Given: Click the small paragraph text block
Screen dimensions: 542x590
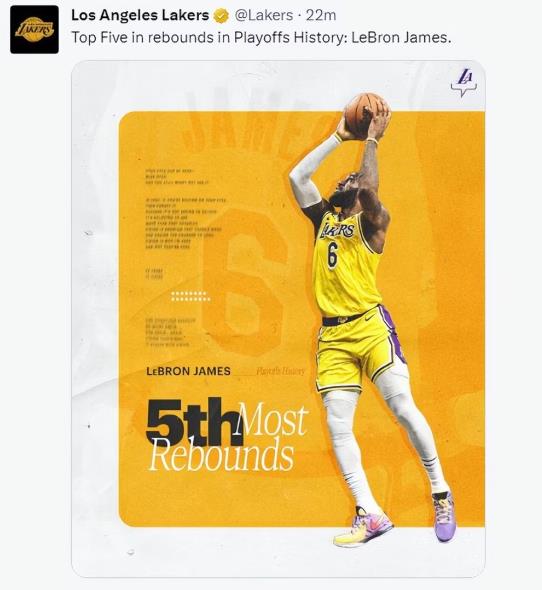Looking at the screenshot, I should (186, 223).
